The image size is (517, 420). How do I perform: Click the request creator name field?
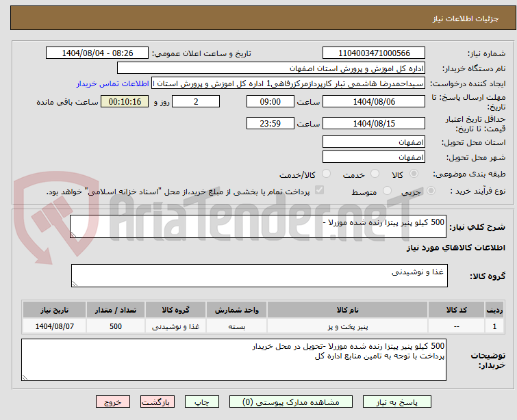pos(288,83)
